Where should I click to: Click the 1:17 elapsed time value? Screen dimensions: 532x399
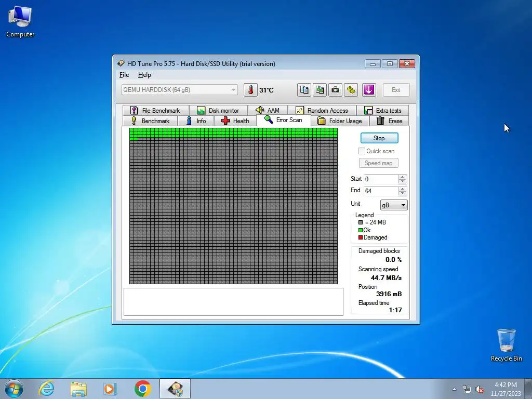(395, 310)
